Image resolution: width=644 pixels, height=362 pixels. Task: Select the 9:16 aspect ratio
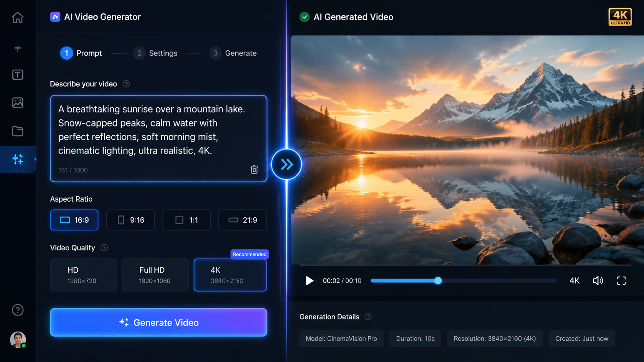[x=131, y=220]
